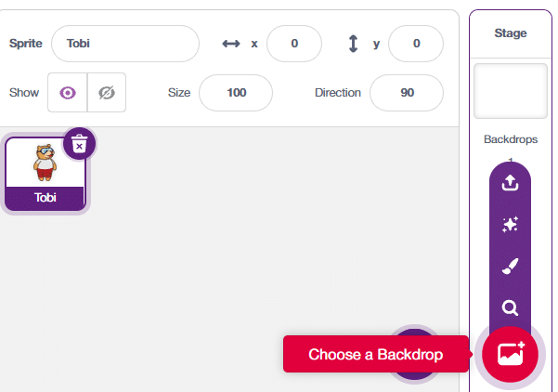Select the Stage backdrop thumbnail

(510, 90)
